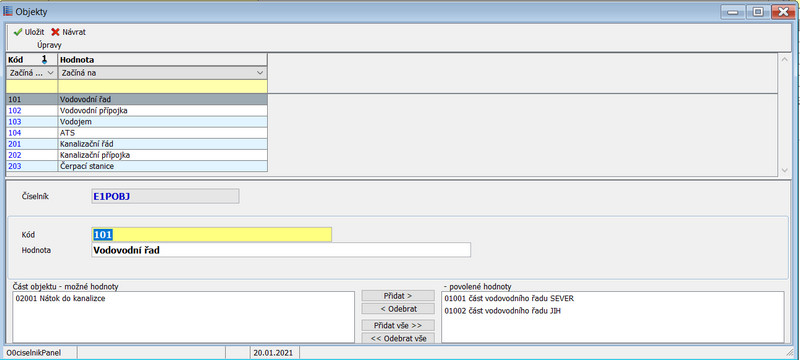Select the ATS row
Screen dimensions: 800x360
click(x=137, y=133)
